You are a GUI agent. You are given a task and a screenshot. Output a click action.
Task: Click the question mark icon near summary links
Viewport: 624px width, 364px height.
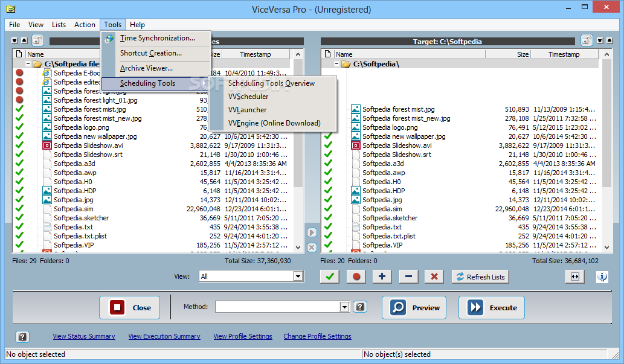[x=22, y=337]
